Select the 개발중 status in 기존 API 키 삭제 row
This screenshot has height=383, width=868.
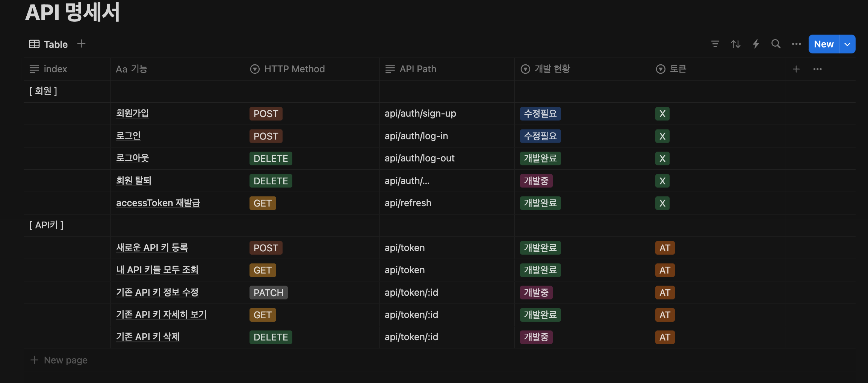[x=536, y=337]
